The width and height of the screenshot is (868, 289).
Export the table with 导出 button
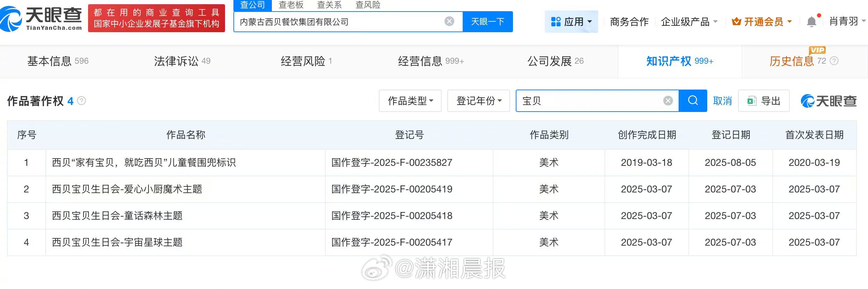764,101
